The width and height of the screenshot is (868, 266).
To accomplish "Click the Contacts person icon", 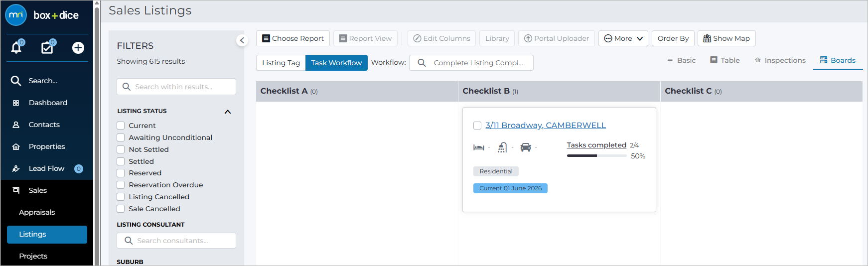I will pos(16,125).
